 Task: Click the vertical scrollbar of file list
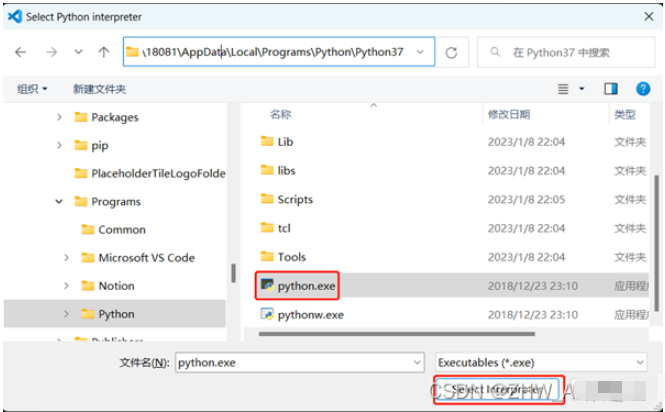[657, 244]
